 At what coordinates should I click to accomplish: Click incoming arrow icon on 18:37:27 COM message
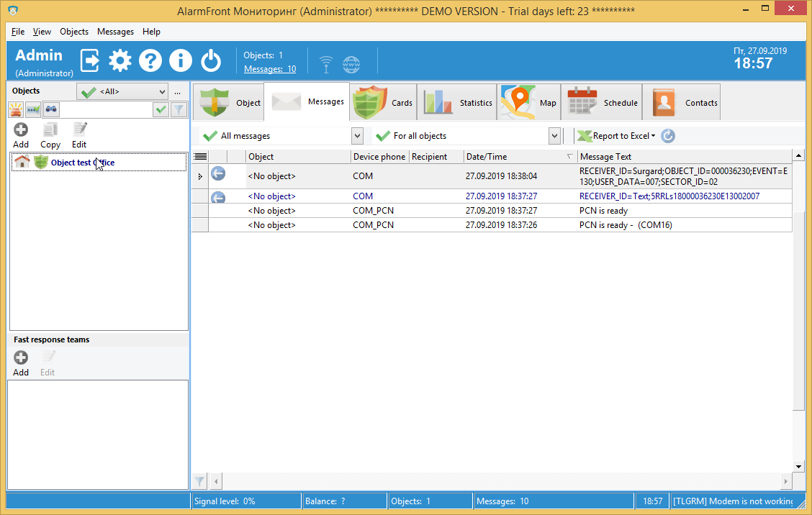point(218,197)
